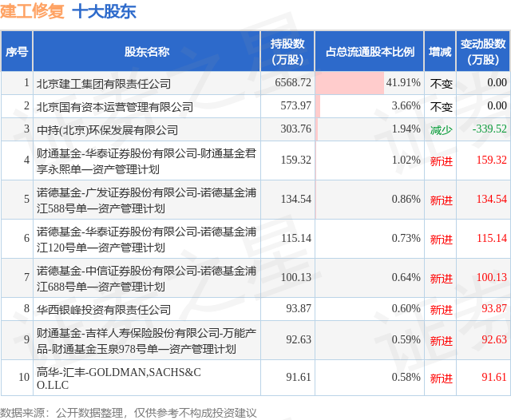The width and height of the screenshot is (511, 420).
Task: Click shareholder 财通基金-华泰证券 君享永熙 plan
Action: pos(146,161)
